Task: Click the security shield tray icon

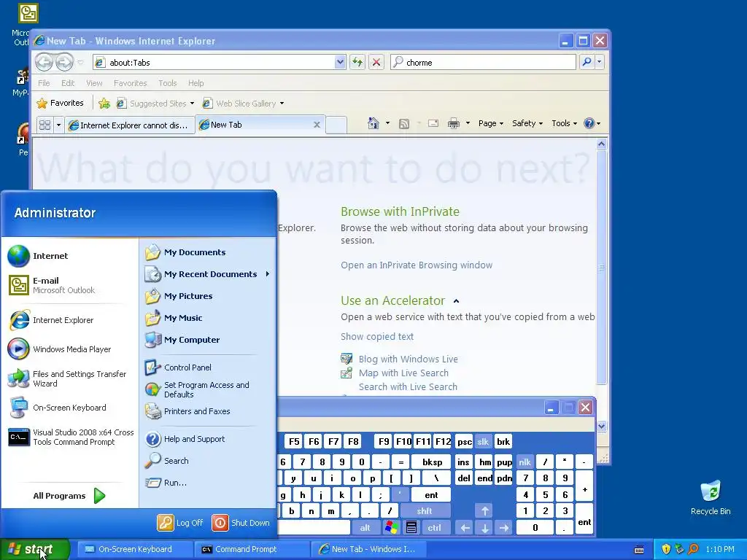Action: tap(666, 549)
